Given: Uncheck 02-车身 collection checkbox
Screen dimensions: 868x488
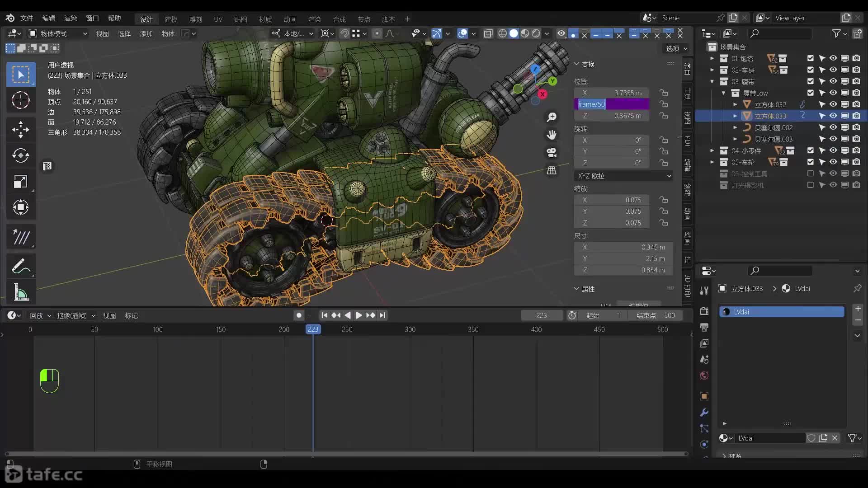Looking at the screenshot, I should [x=811, y=70].
